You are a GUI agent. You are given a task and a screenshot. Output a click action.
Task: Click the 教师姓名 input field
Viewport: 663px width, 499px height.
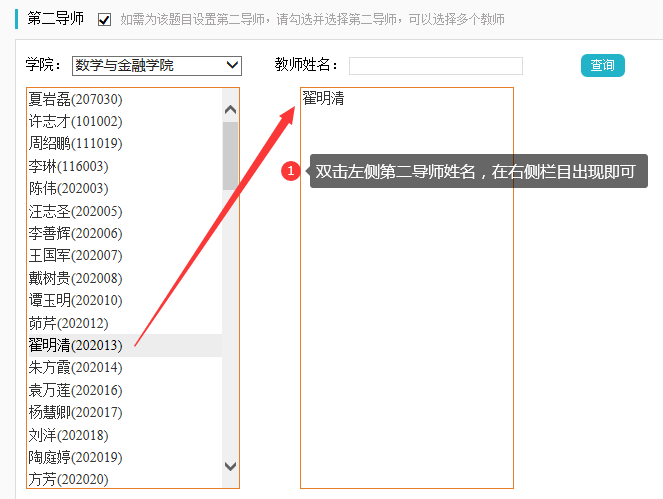(435, 66)
